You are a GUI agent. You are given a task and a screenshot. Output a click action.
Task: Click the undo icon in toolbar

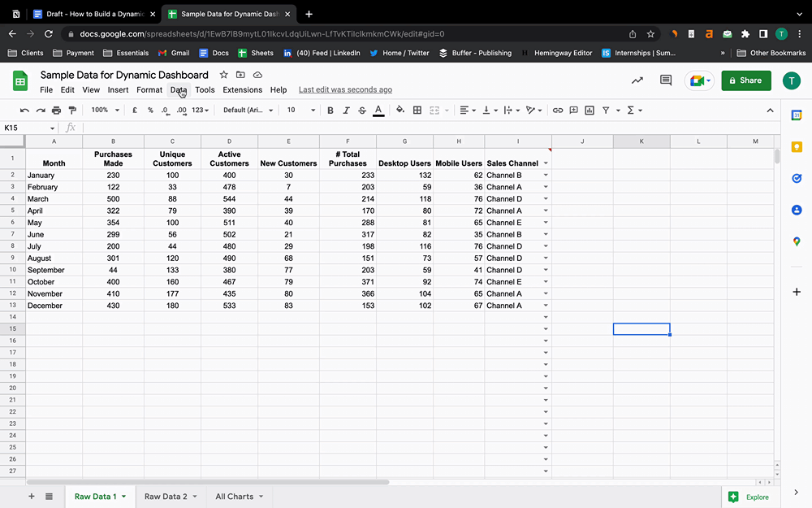point(24,110)
